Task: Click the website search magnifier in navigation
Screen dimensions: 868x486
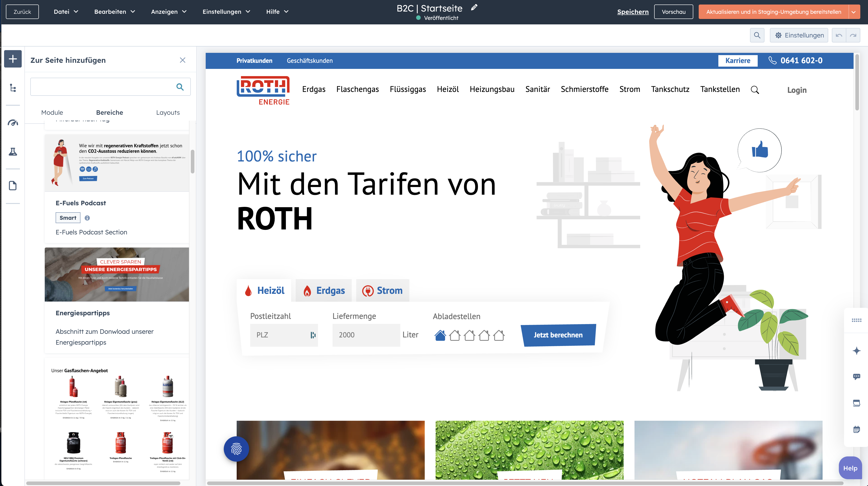Action: click(755, 89)
